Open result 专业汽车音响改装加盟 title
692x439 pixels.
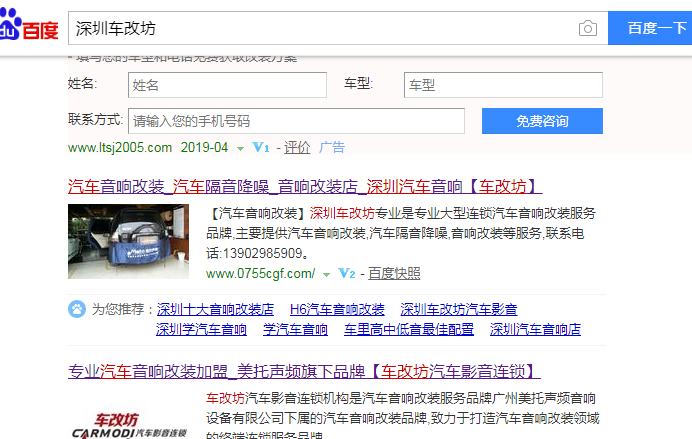(304, 371)
